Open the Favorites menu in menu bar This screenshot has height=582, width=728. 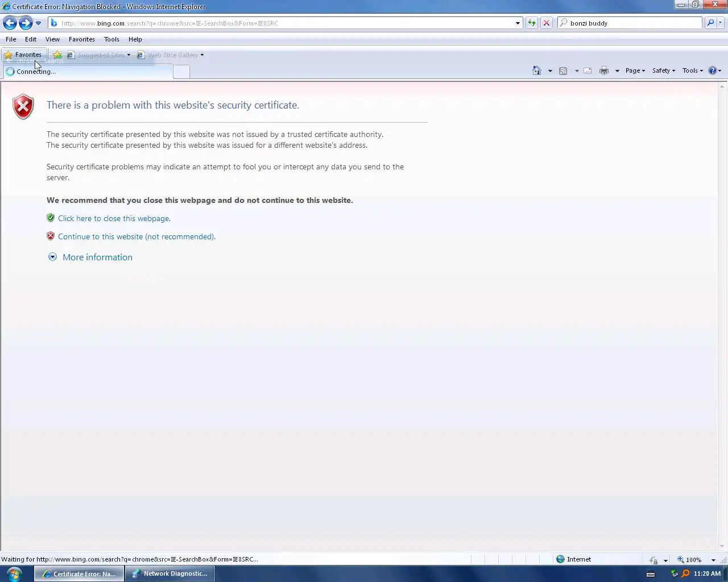[82, 39]
